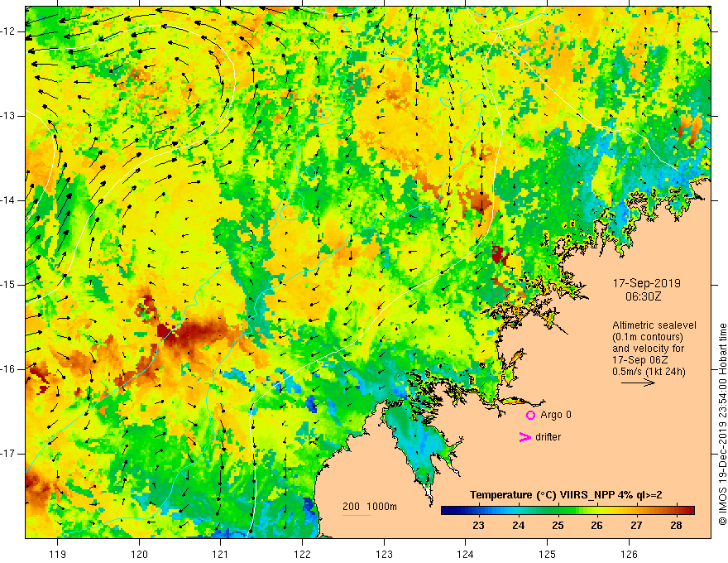Screen dimensions: 728x563
Task: Click the '-15' latitude axis label
Action: click(9, 285)
